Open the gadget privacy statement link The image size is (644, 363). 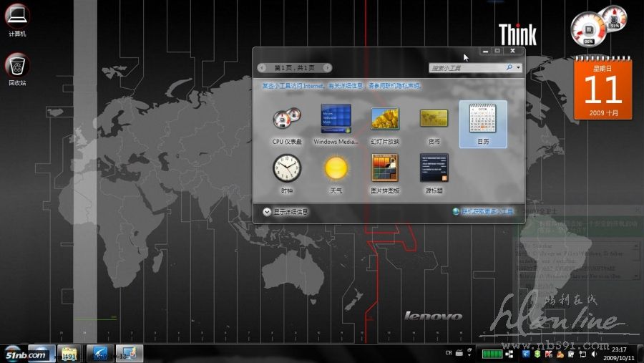click(394, 86)
